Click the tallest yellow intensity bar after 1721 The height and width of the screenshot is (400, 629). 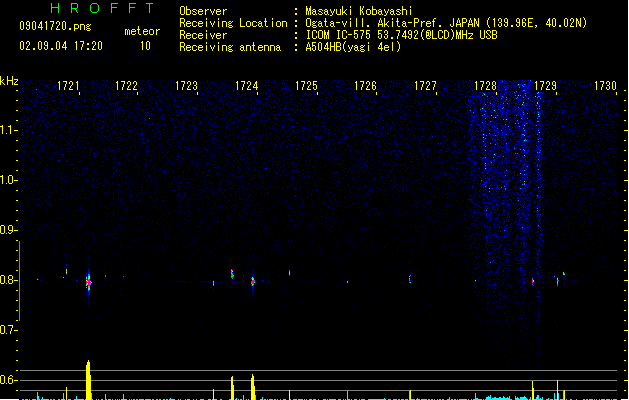(88, 380)
